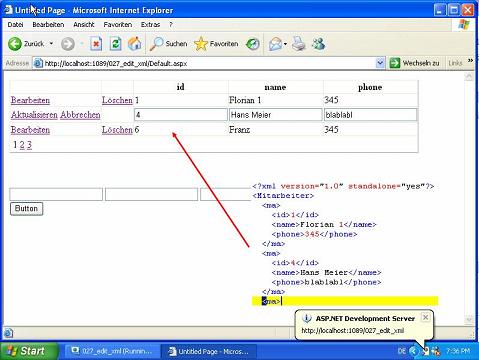Click Löschen link in Florian 1 row

click(117, 100)
